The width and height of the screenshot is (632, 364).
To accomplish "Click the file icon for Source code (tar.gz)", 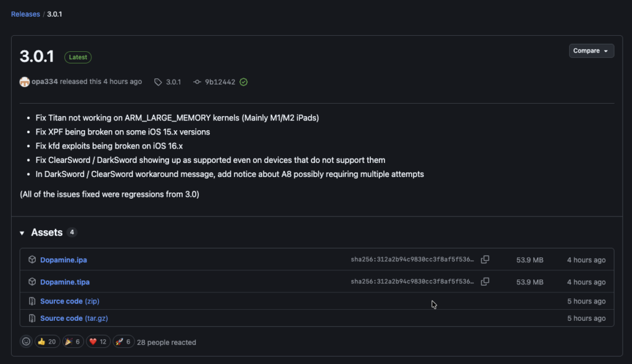I will tap(32, 318).
